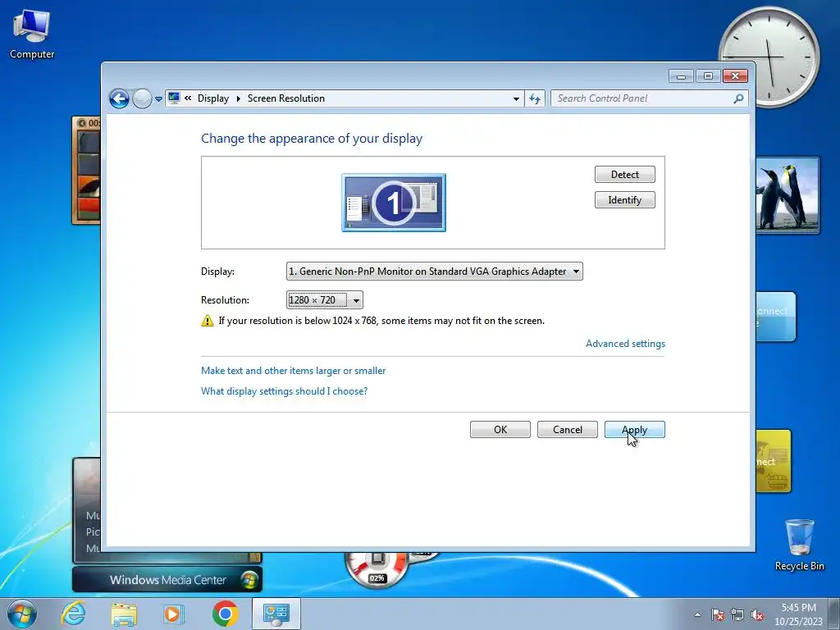Click the Detect button
Image resolution: width=840 pixels, height=630 pixels.
coord(624,175)
